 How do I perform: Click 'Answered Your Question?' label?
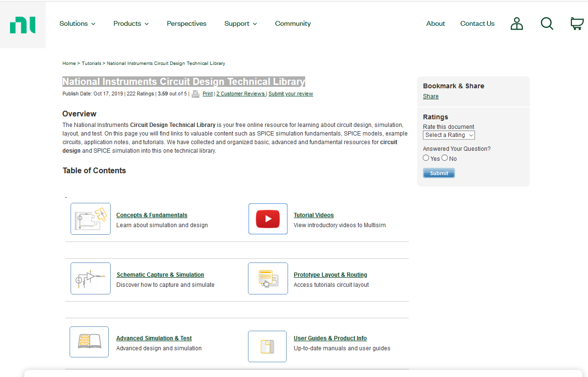coord(457,149)
